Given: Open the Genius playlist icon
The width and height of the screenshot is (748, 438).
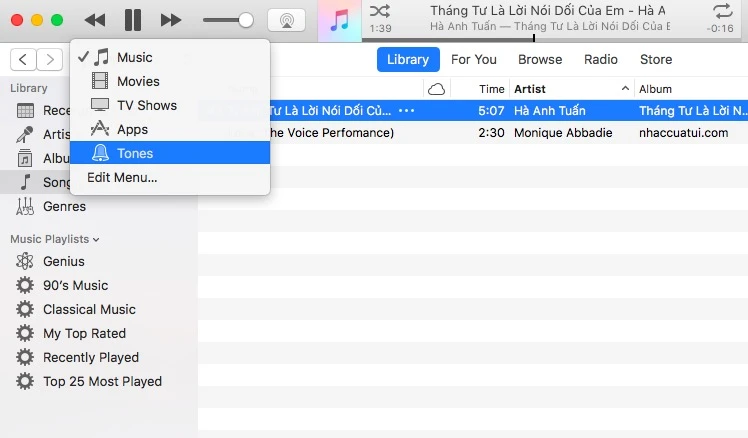Looking at the screenshot, I should pos(25,261).
